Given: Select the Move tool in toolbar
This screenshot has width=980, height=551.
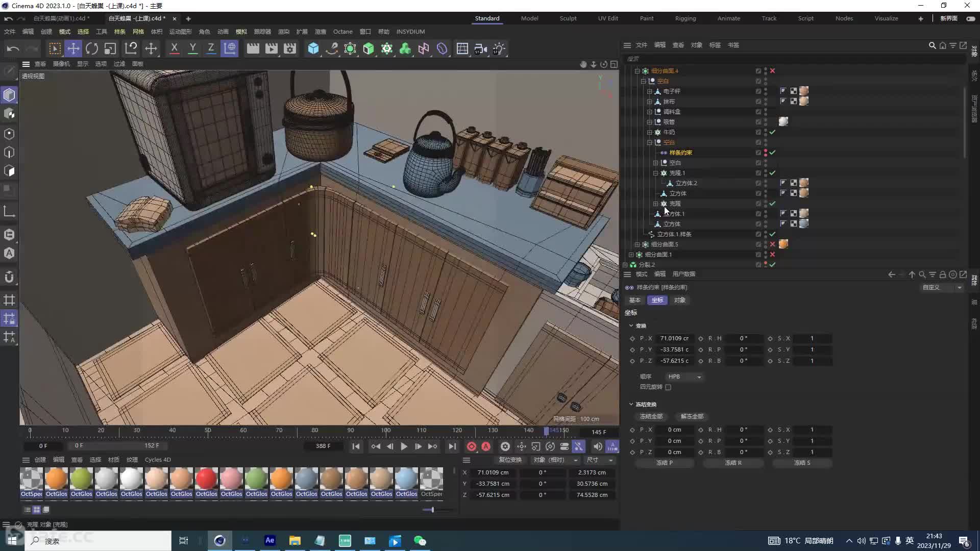Looking at the screenshot, I should tap(73, 48).
